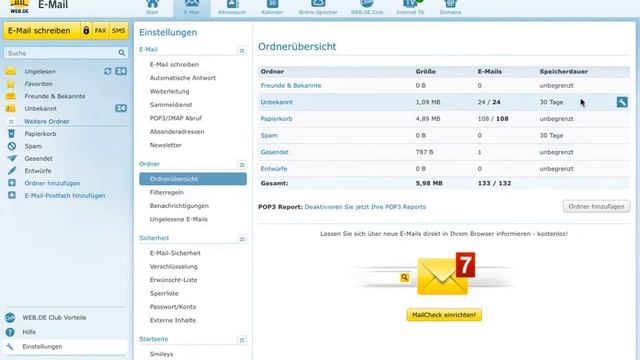Screen dimensions: 640x360
Task: Click Ordner hinzufügen plus in sidebar
Action: coord(12,183)
